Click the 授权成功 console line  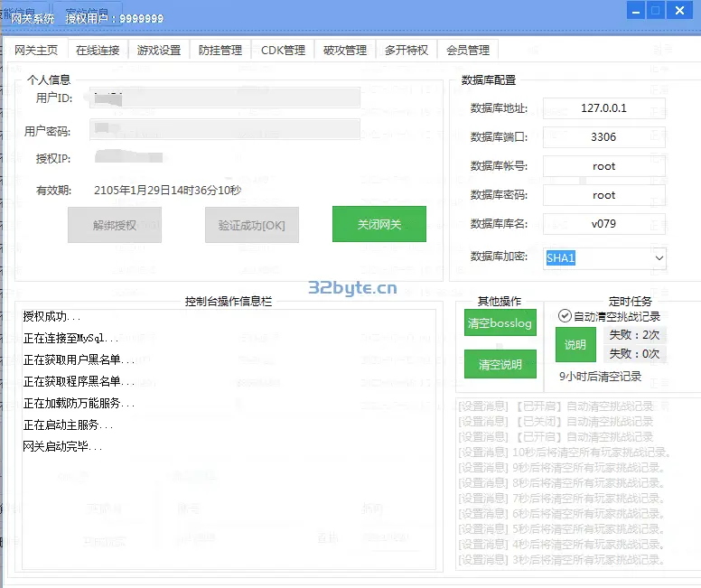click(x=51, y=317)
